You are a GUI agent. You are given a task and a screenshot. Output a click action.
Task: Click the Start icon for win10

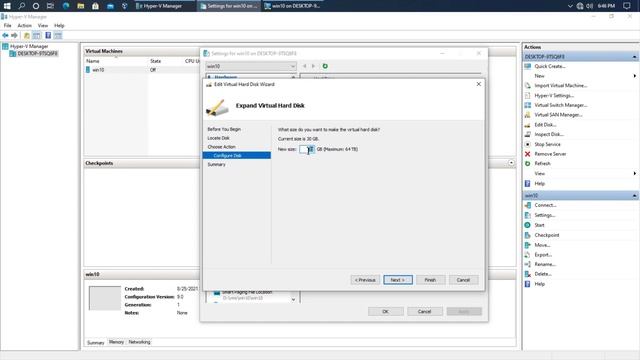[528, 225]
